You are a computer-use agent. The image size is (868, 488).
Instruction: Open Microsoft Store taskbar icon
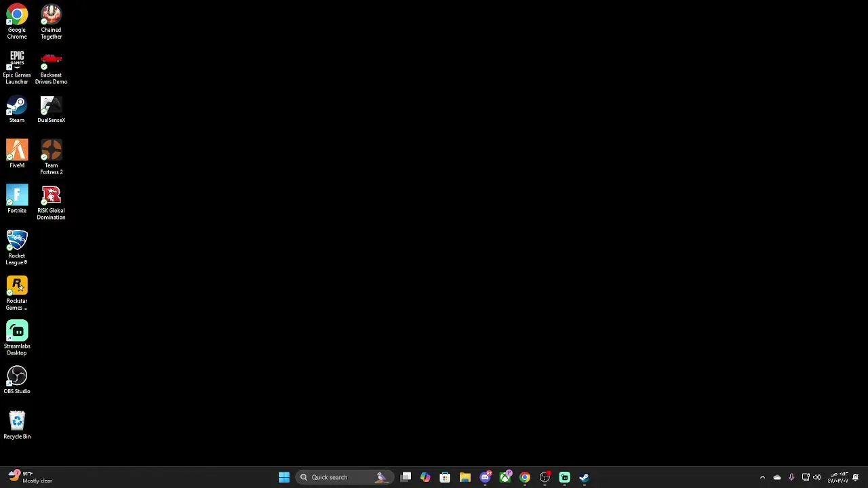point(445,477)
